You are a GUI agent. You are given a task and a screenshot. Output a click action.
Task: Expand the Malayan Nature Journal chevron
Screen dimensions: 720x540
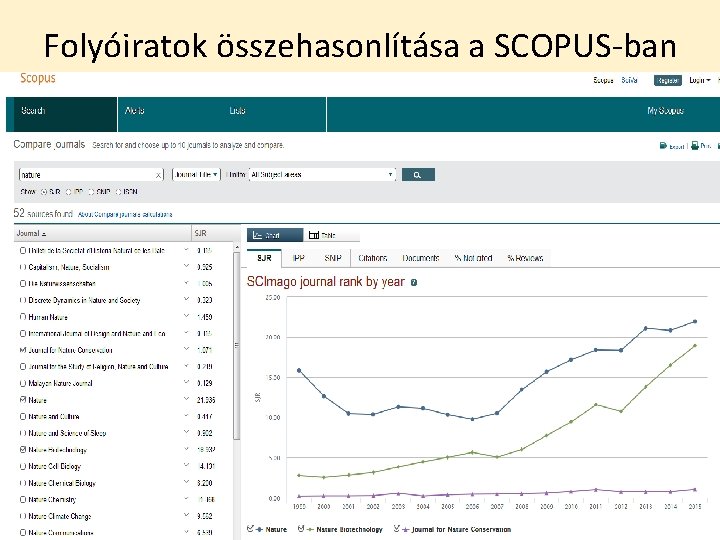pos(186,382)
